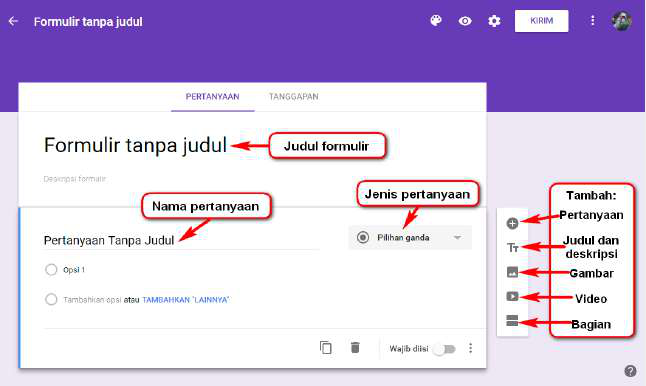Image resolution: width=646 pixels, height=386 pixels.
Task: Toggle the 'Wajib diisi' required switch
Action: tap(446, 349)
